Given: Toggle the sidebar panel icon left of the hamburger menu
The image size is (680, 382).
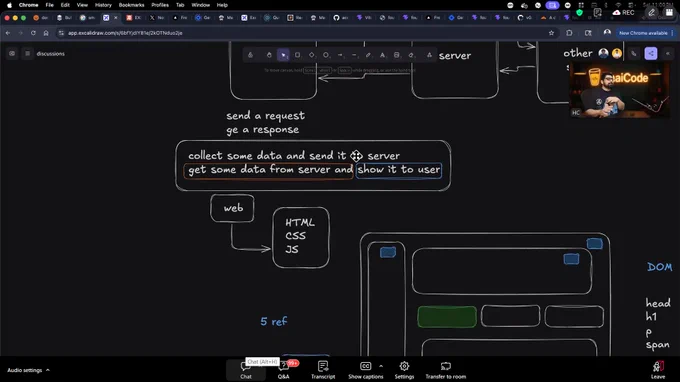Looking at the screenshot, I should [x=12, y=53].
